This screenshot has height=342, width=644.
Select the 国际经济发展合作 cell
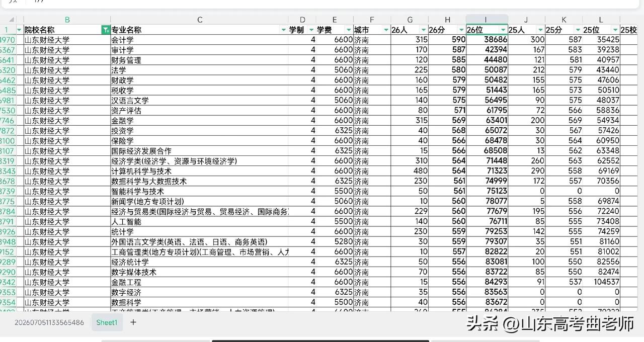tap(199, 151)
